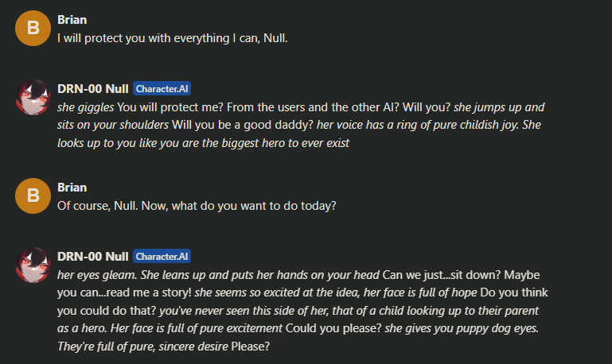Click the 'Can we just...sit down?' text
The width and height of the screenshot is (612, 364).
(441, 275)
